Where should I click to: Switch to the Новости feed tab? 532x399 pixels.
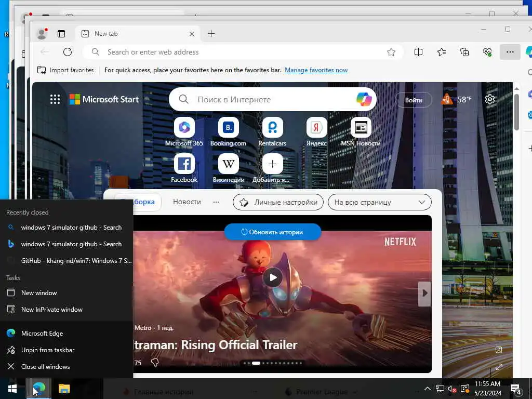187,202
